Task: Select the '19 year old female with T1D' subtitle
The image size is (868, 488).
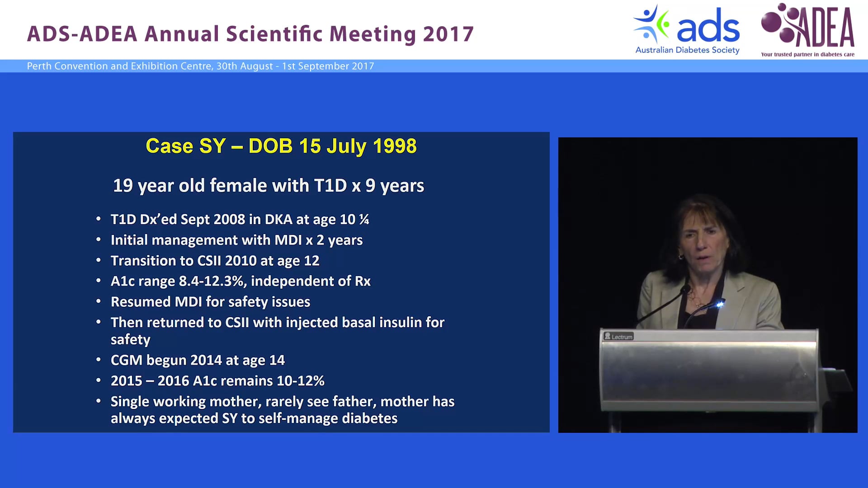Action: pyautogui.click(x=269, y=185)
